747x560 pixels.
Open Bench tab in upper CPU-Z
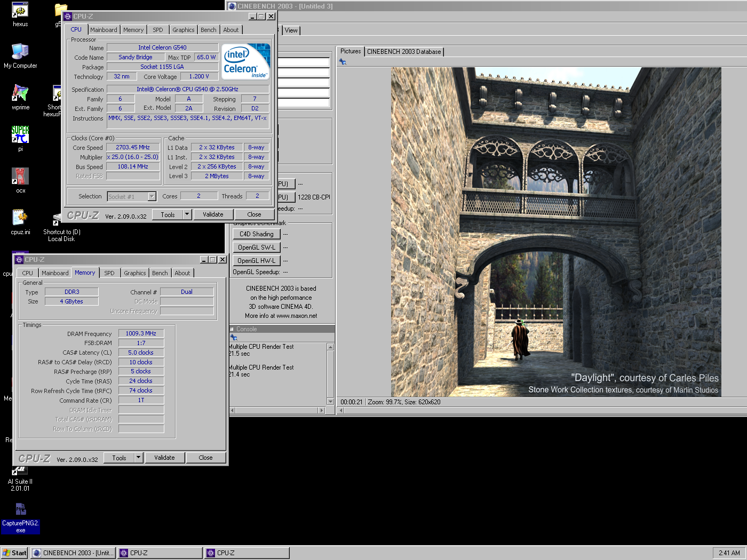[209, 30]
